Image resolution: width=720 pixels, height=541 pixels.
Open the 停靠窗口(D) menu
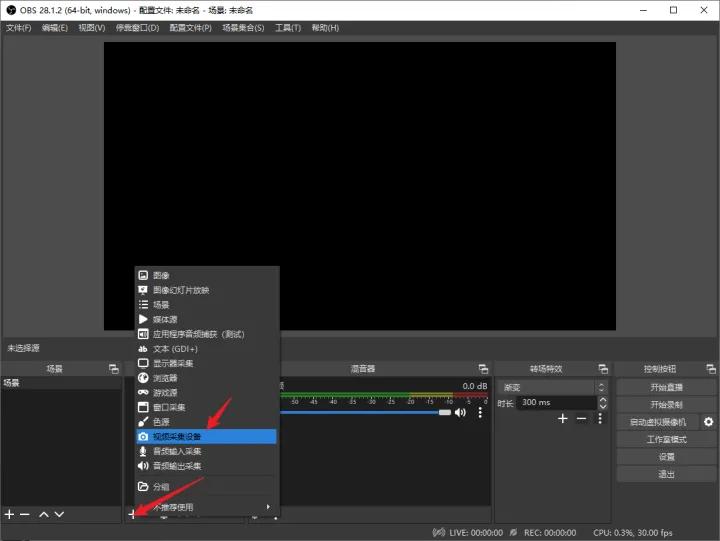(137, 28)
